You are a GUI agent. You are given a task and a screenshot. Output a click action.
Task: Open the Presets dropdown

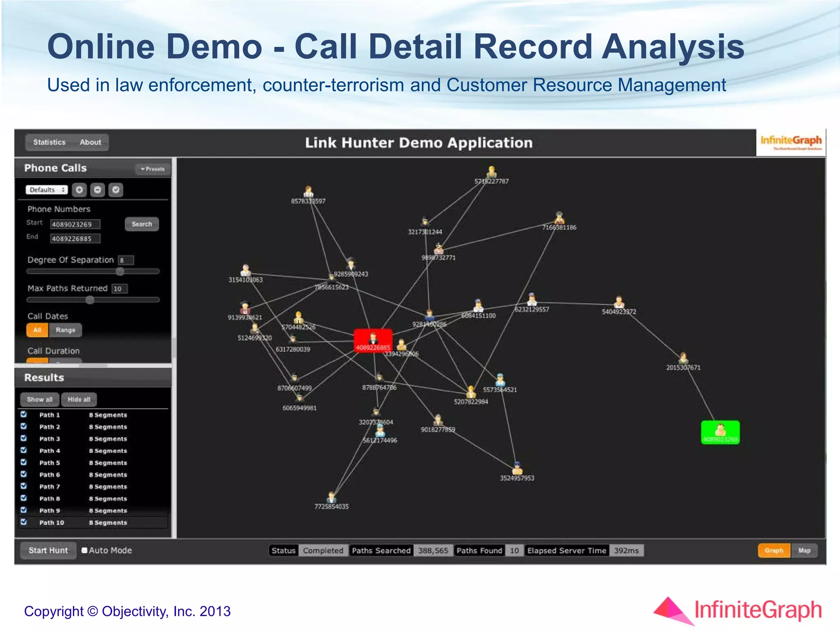(x=153, y=169)
